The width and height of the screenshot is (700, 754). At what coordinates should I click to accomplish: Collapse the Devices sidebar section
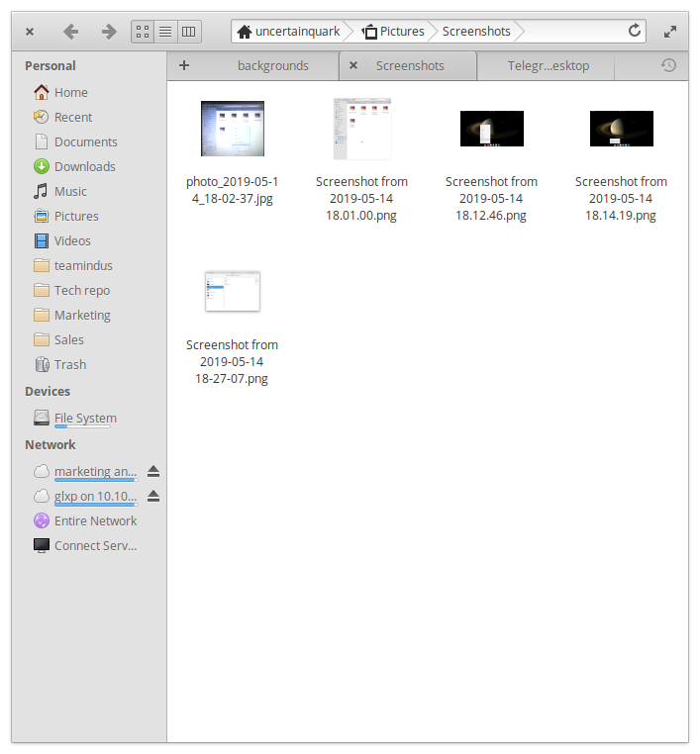point(48,392)
